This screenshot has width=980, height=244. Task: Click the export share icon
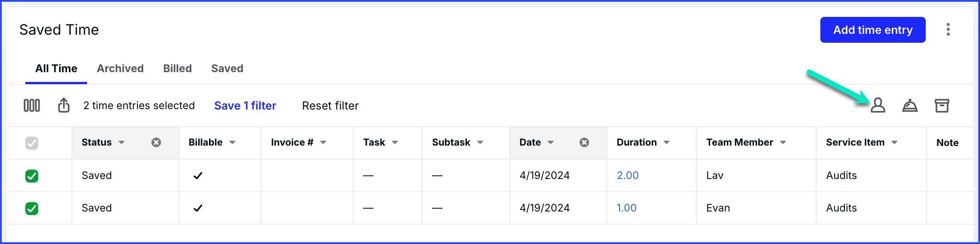coord(64,105)
